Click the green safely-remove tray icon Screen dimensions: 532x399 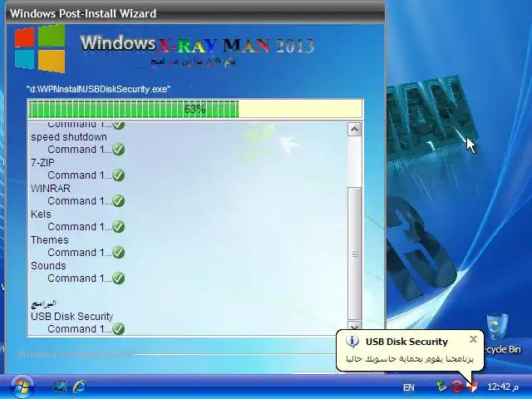441,387
